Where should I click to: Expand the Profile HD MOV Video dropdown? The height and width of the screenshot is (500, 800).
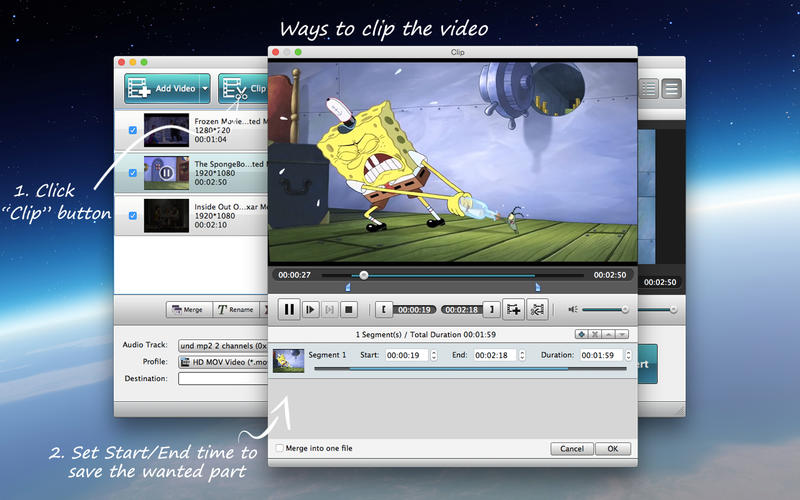click(222, 362)
